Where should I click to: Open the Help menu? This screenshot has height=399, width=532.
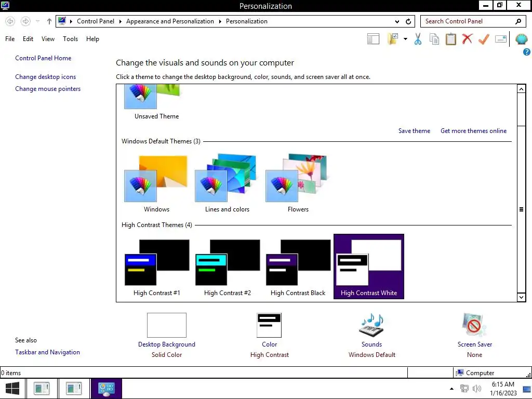click(92, 38)
